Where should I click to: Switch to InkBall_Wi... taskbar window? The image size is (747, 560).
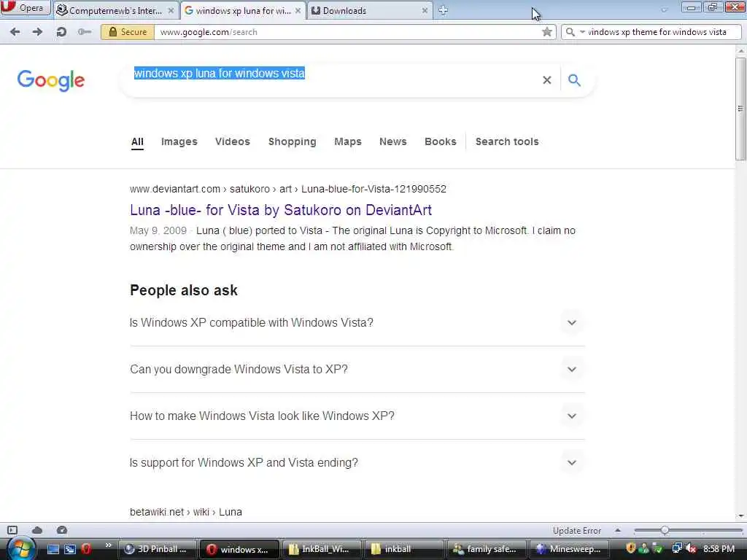click(x=321, y=549)
